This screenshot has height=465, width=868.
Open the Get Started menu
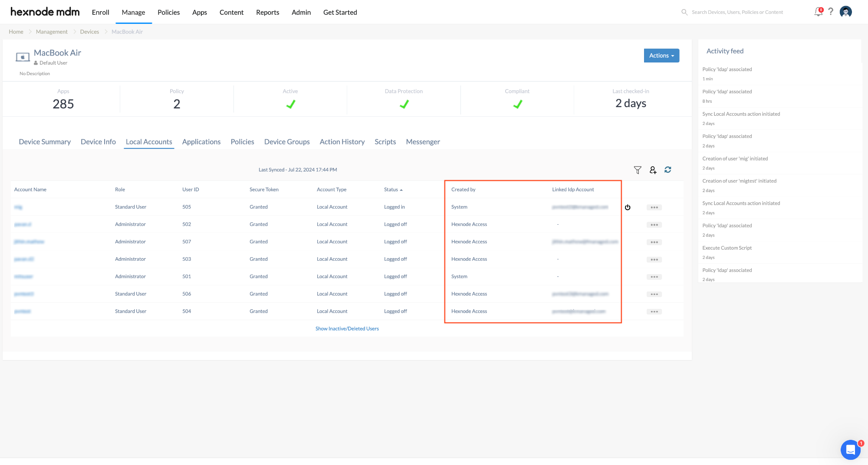coord(340,12)
